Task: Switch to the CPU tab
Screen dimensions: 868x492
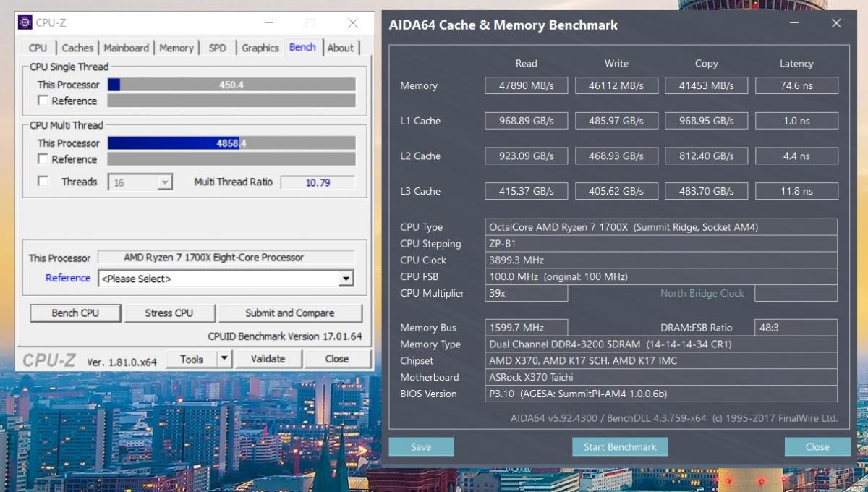Action: [38, 48]
